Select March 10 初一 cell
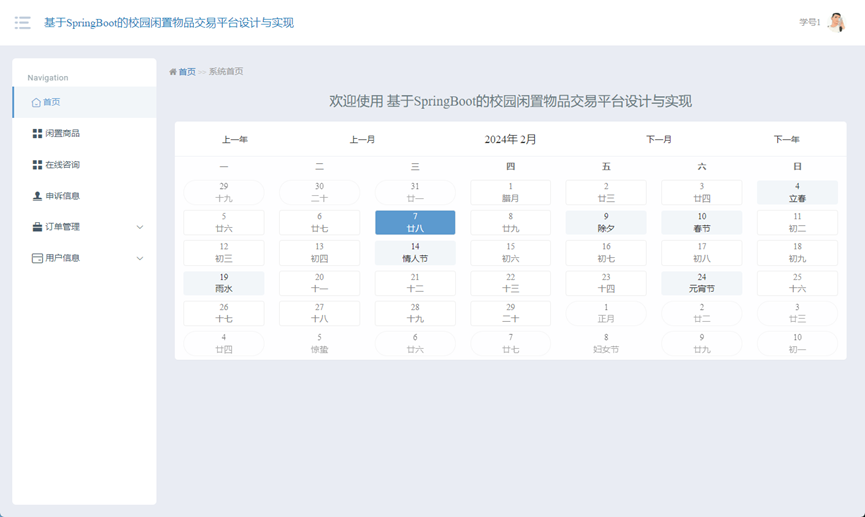Image resolution: width=865 pixels, height=517 pixels. 797,344
